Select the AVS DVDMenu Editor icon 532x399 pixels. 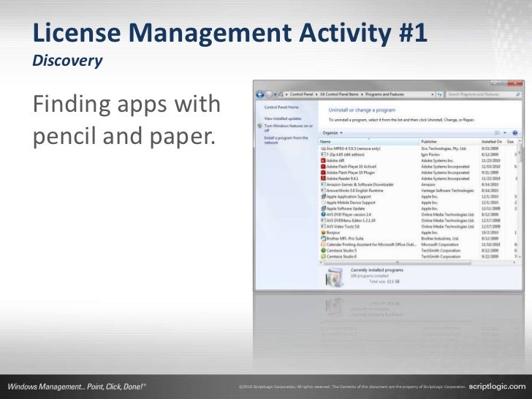(x=323, y=221)
